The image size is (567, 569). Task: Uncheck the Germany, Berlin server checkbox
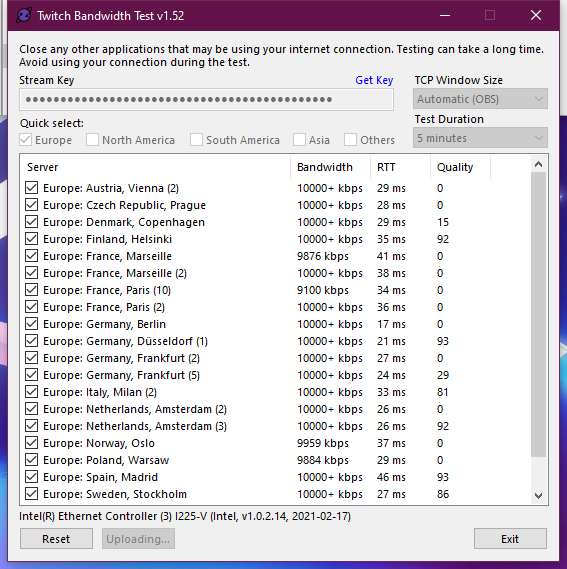(32, 324)
